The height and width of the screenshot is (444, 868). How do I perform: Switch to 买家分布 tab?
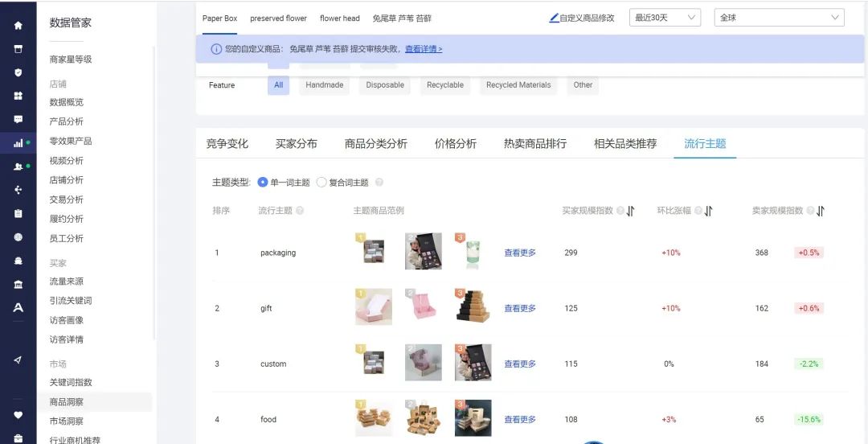pyautogui.click(x=296, y=144)
